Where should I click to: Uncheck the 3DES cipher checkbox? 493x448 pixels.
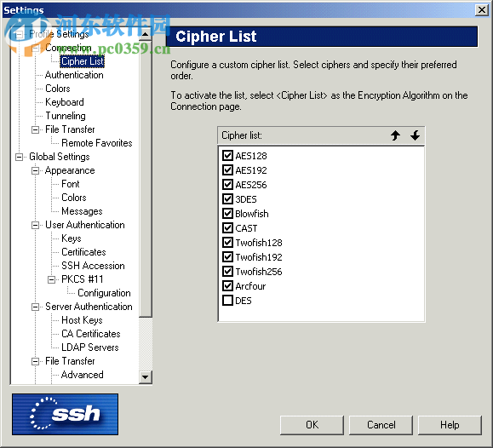(227, 198)
